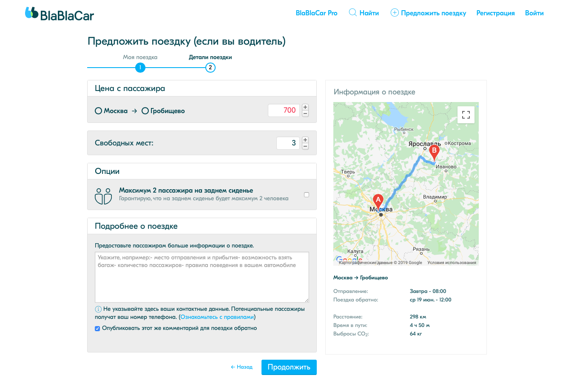Image resolution: width=574 pixels, height=392 pixels.
Task: Increase price with the plus stepper
Action: (305, 107)
